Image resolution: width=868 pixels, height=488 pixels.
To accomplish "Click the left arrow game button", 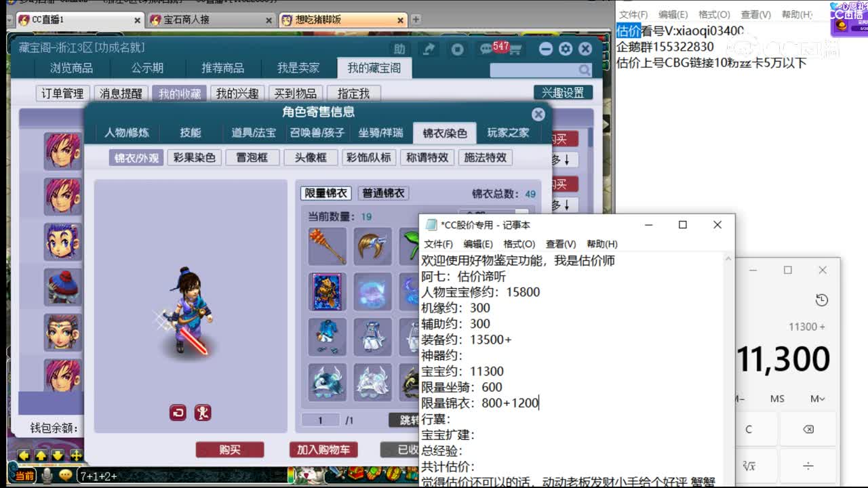I will click(24, 455).
